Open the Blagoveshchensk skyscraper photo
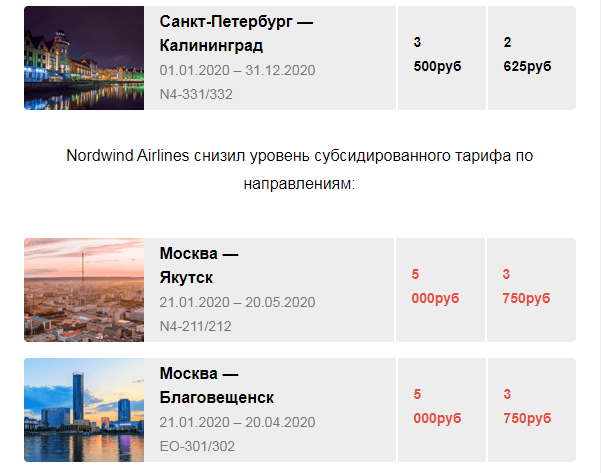The height and width of the screenshot is (473, 601). tap(84, 410)
